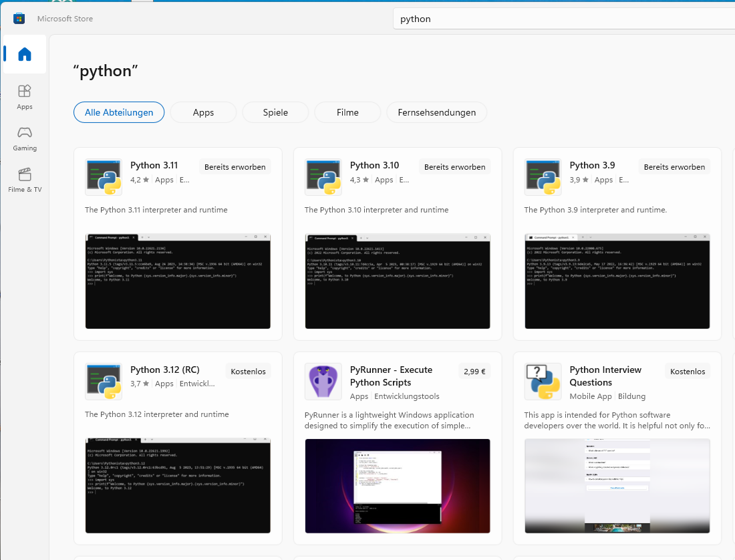735x560 pixels.
Task: Open the Python 3.11 screenshot thumbnail
Action: click(x=178, y=281)
